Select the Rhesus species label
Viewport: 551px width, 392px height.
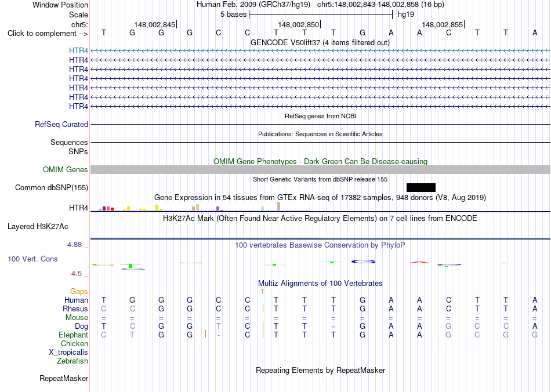click(x=75, y=308)
